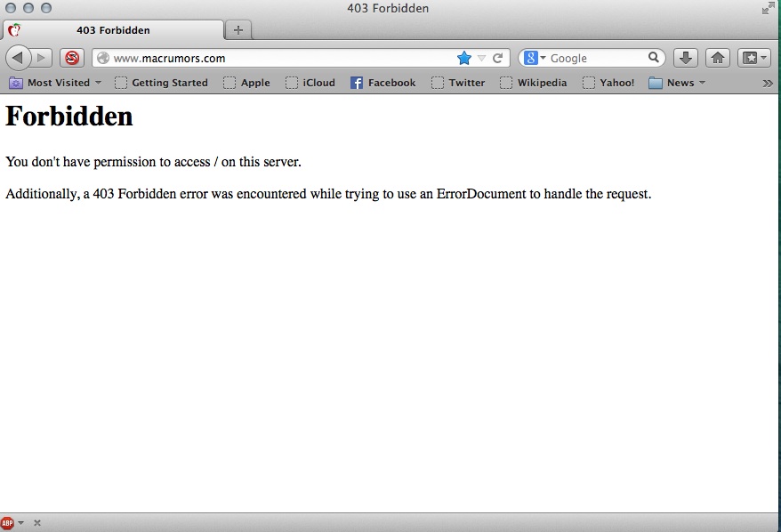The image size is (781, 532).
Task: Click the Forbidden heading text
Action: click(x=69, y=117)
